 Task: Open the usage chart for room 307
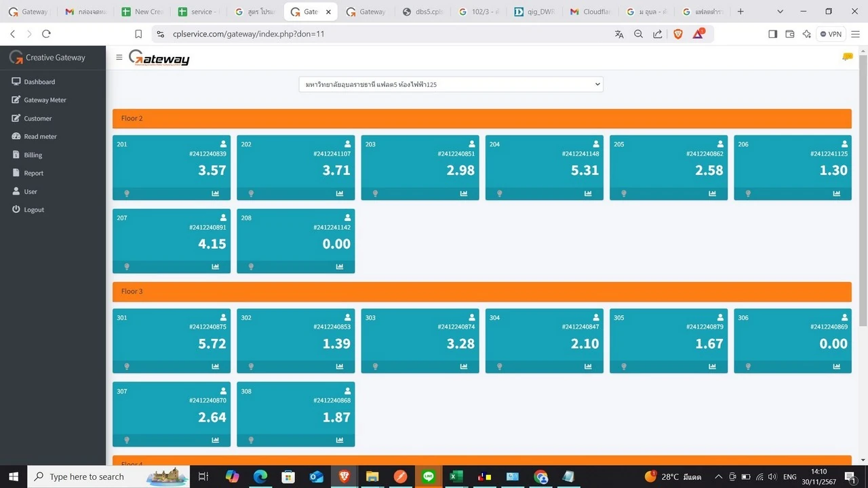(x=216, y=440)
